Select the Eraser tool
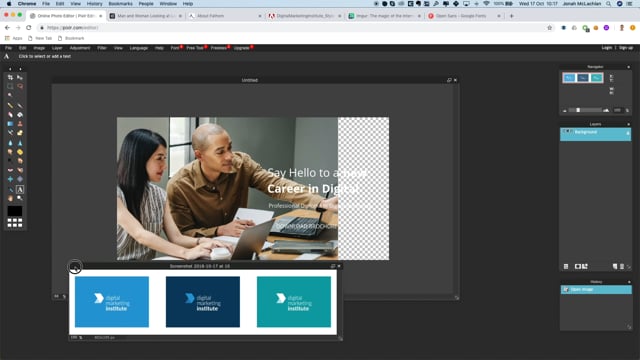 pyautogui.click(x=10, y=115)
